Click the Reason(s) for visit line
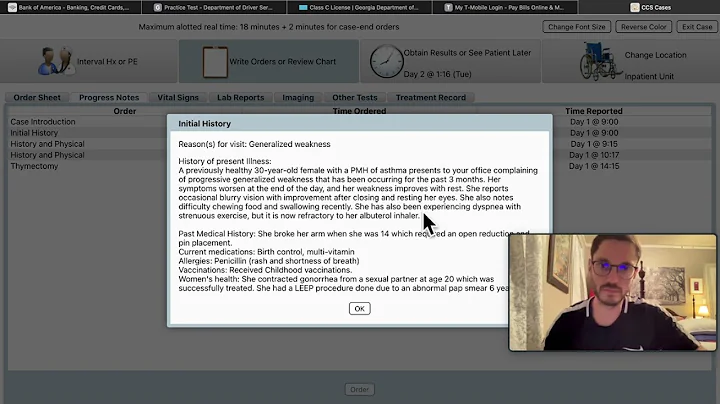720x404 pixels. coord(254,144)
